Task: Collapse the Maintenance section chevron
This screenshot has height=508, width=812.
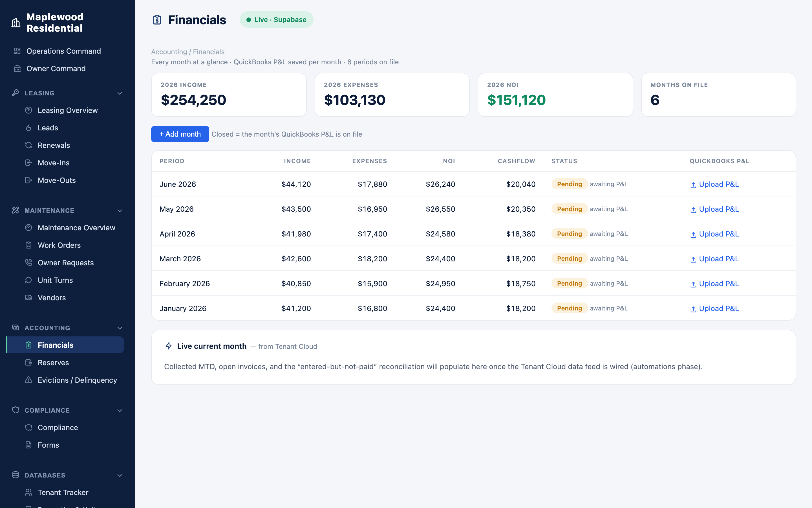Action: [120, 211]
